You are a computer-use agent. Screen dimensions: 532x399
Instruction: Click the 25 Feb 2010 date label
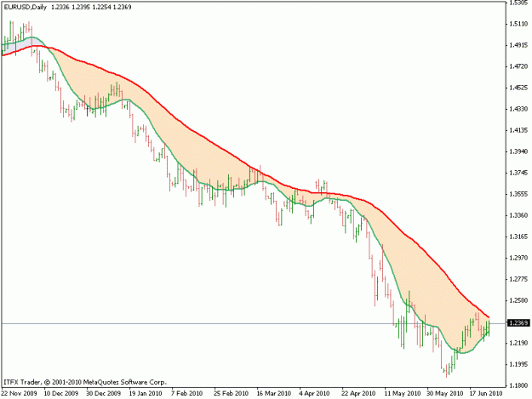pyautogui.click(x=231, y=393)
